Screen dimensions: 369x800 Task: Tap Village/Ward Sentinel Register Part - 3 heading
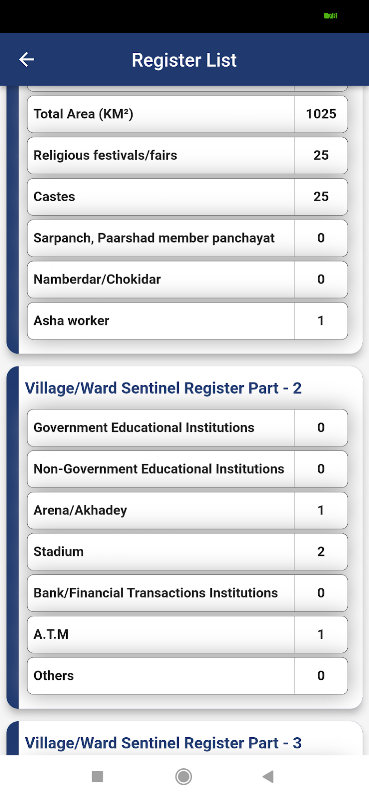163,743
